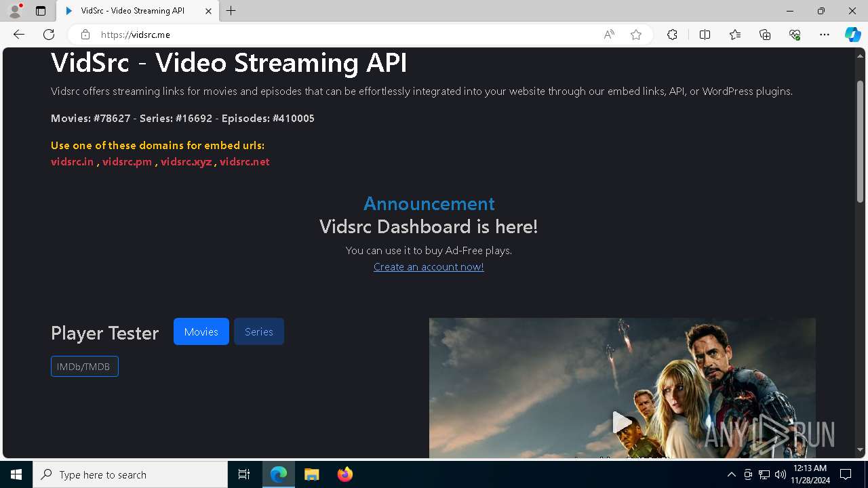
Task: Open a new browser tab
Action: 231,11
